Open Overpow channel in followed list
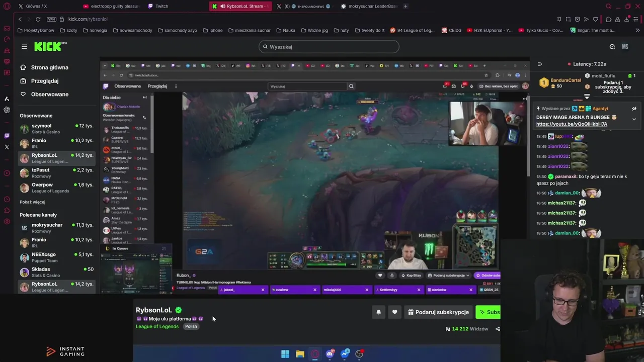The width and height of the screenshot is (644, 362). pos(56,188)
